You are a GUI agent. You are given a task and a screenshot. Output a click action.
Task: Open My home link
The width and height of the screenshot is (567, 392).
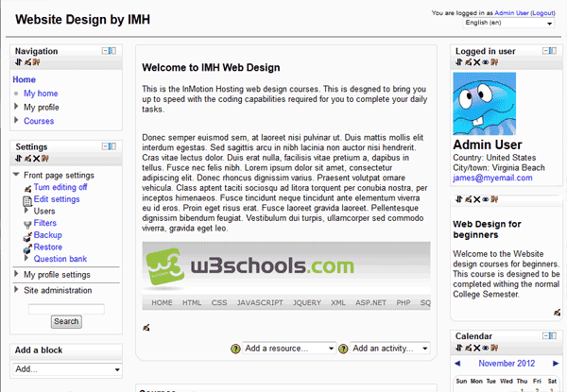[41, 94]
